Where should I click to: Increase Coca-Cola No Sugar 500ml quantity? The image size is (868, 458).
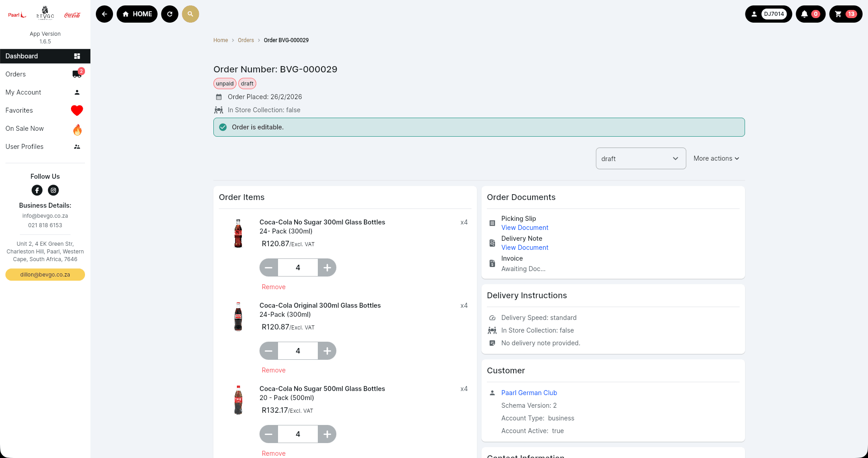pyautogui.click(x=327, y=434)
